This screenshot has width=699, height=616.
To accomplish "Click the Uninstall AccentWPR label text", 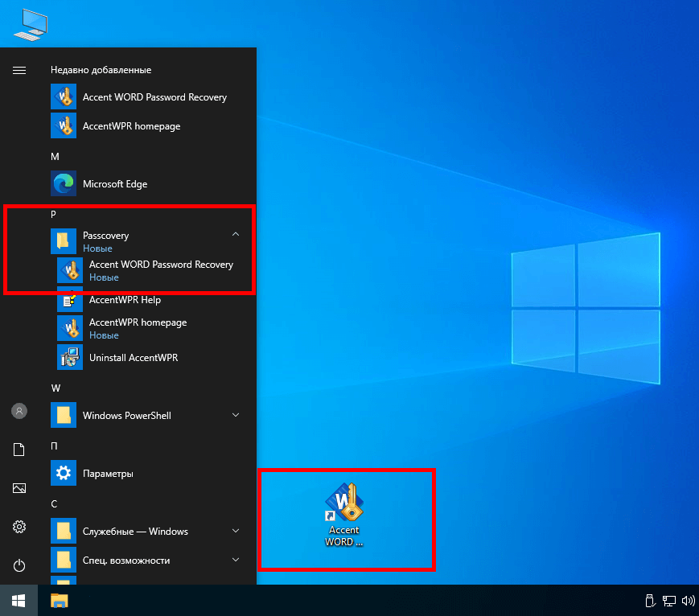I will point(134,358).
